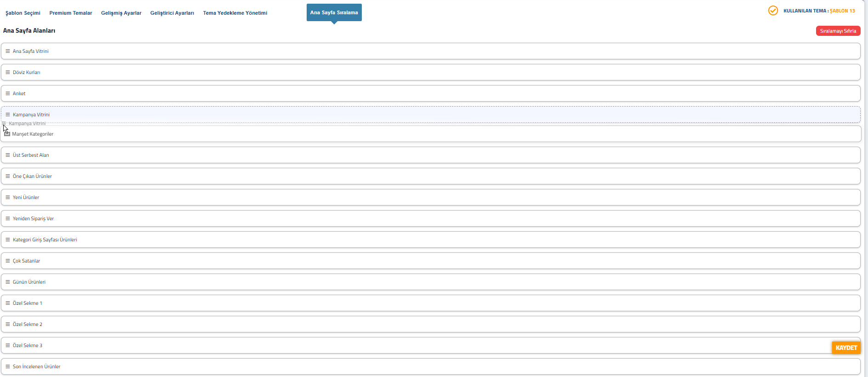Click drag handle icon of Üst Serbest Alan

[x=8, y=155]
